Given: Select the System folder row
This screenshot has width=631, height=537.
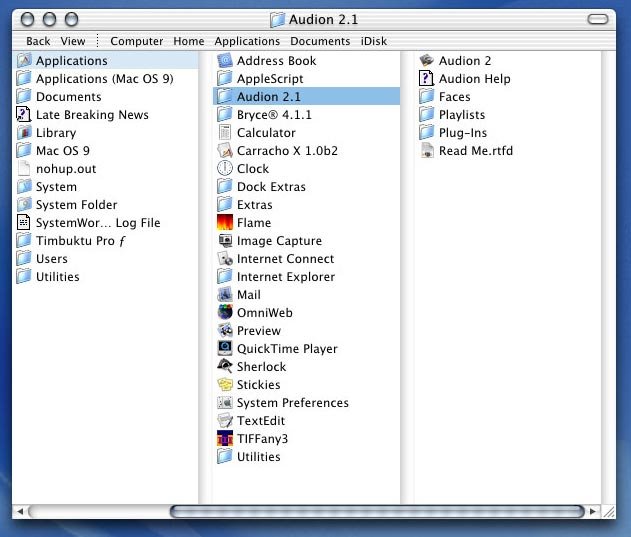Looking at the screenshot, I should 105,187.
